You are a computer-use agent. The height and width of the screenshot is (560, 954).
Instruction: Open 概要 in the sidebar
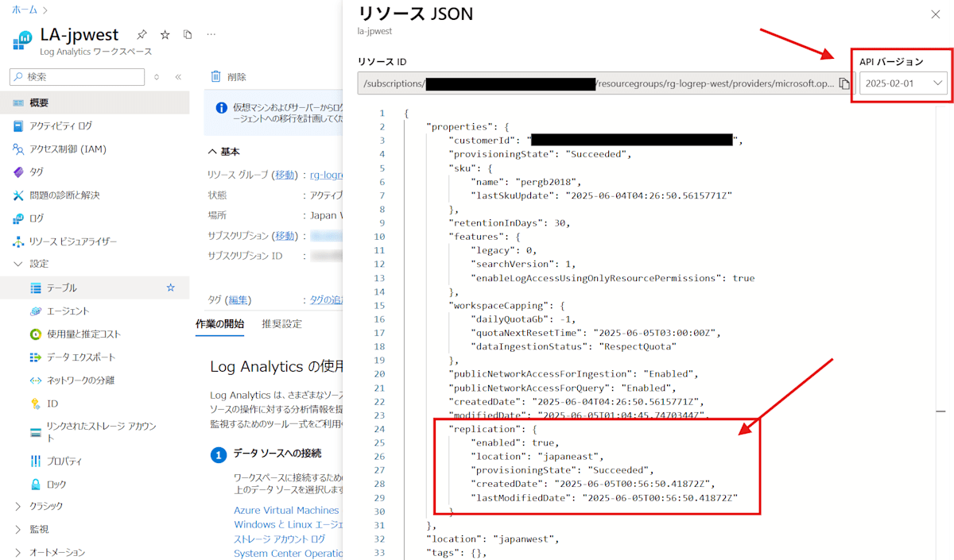coord(95,102)
